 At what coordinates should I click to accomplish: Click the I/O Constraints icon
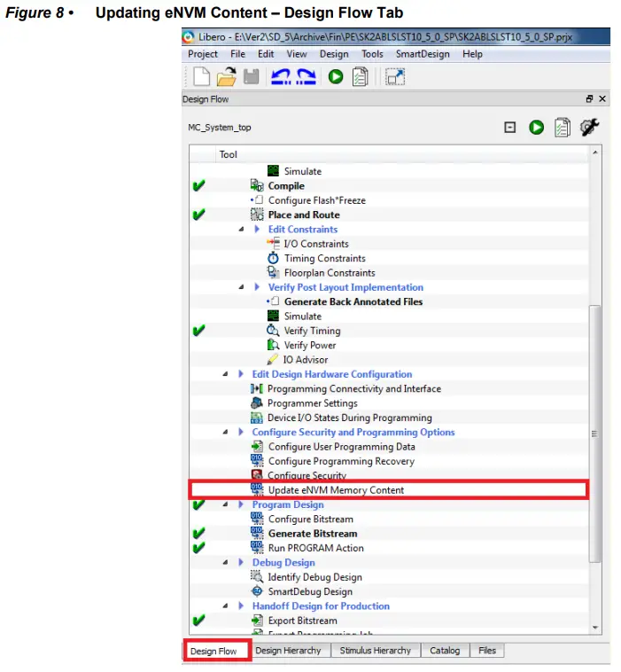[273, 244]
